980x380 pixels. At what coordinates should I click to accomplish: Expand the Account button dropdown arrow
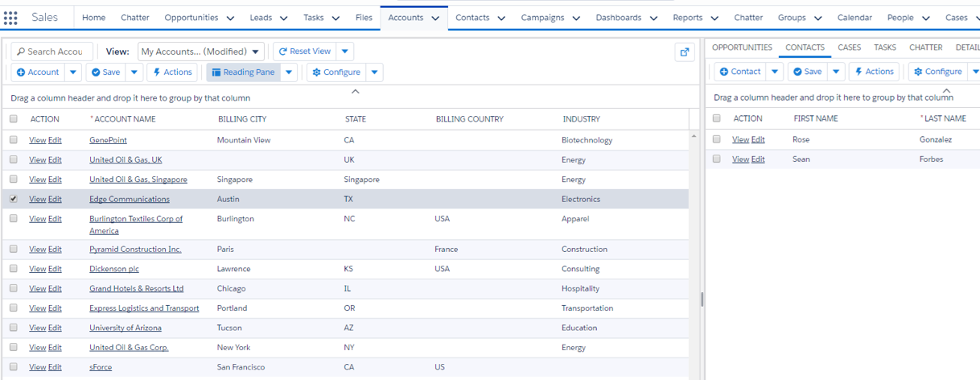coord(73,72)
